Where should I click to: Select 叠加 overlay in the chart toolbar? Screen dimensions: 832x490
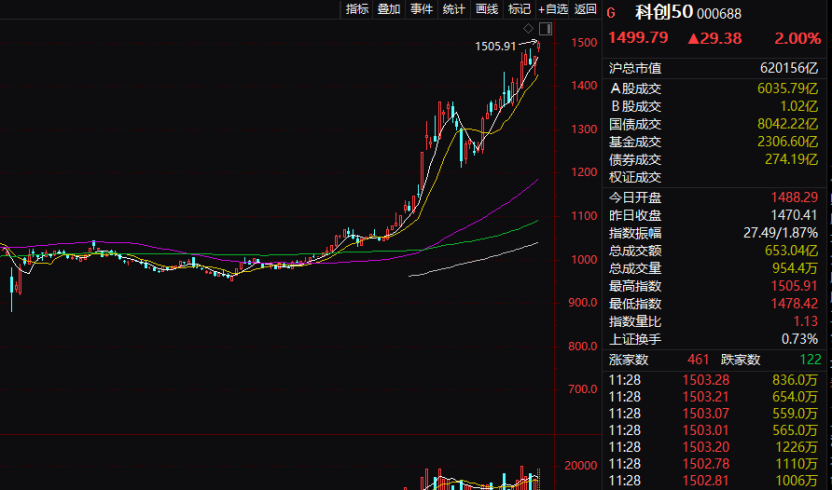pyautogui.click(x=389, y=9)
